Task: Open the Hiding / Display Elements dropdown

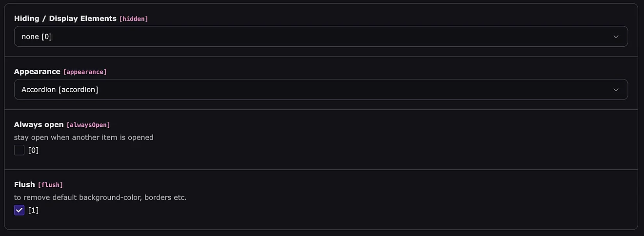Action: click(x=321, y=37)
